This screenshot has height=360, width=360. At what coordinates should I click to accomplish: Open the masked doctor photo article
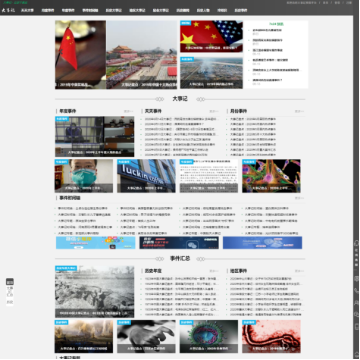click(x=84, y=176)
